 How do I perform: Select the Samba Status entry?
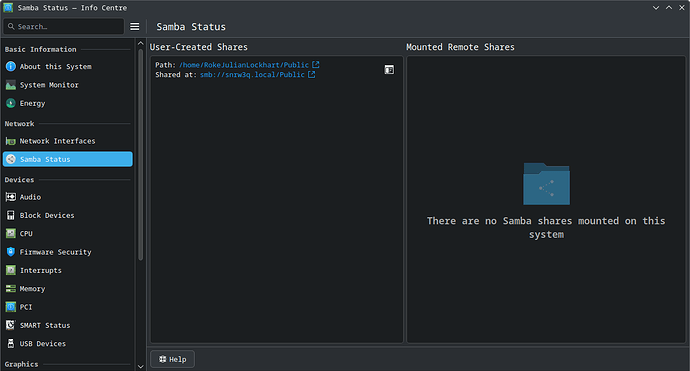point(68,159)
